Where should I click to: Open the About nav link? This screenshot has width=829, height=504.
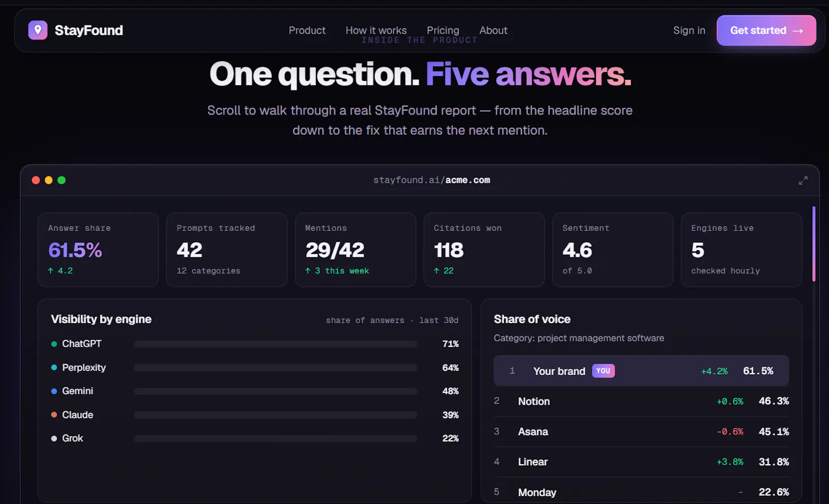tap(493, 31)
